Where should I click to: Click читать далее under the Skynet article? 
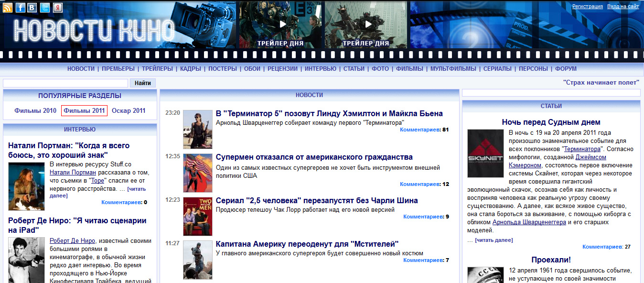(x=494, y=240)
